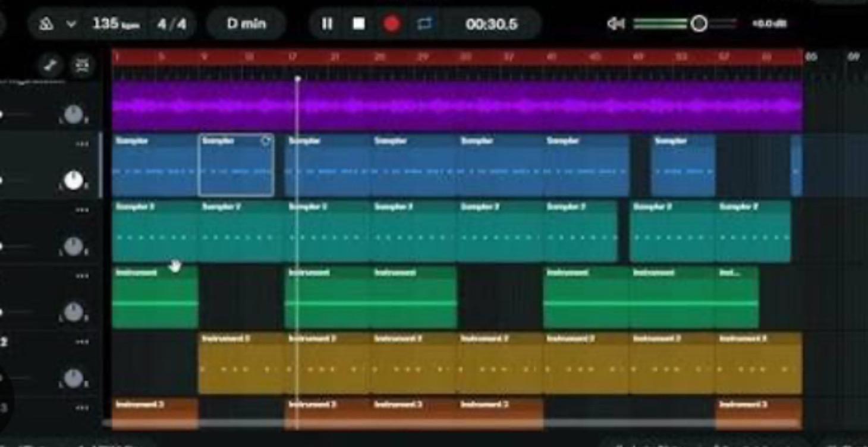868x447 pixels.
Task: Select the highlighted Sampler clip
Action: [236, 165]
